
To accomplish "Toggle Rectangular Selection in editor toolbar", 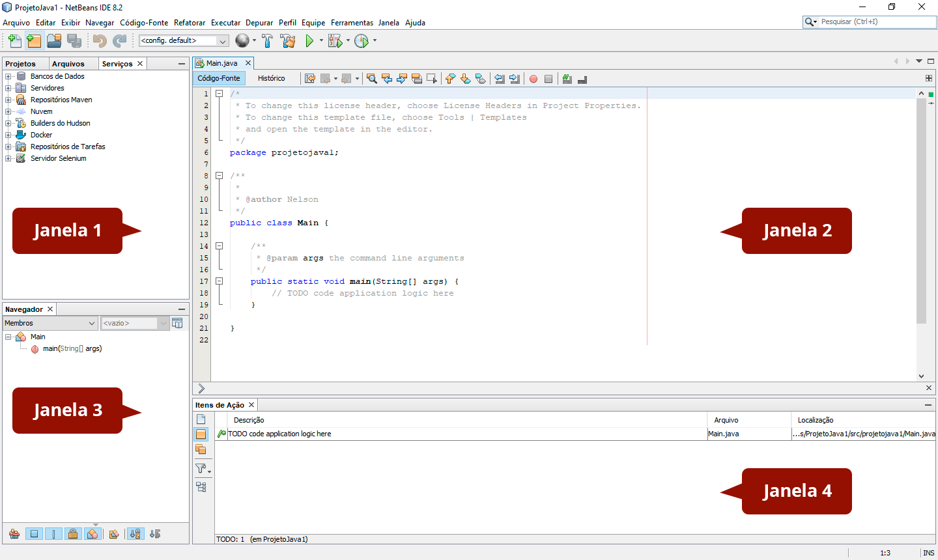I will click(x=432, y=79).
